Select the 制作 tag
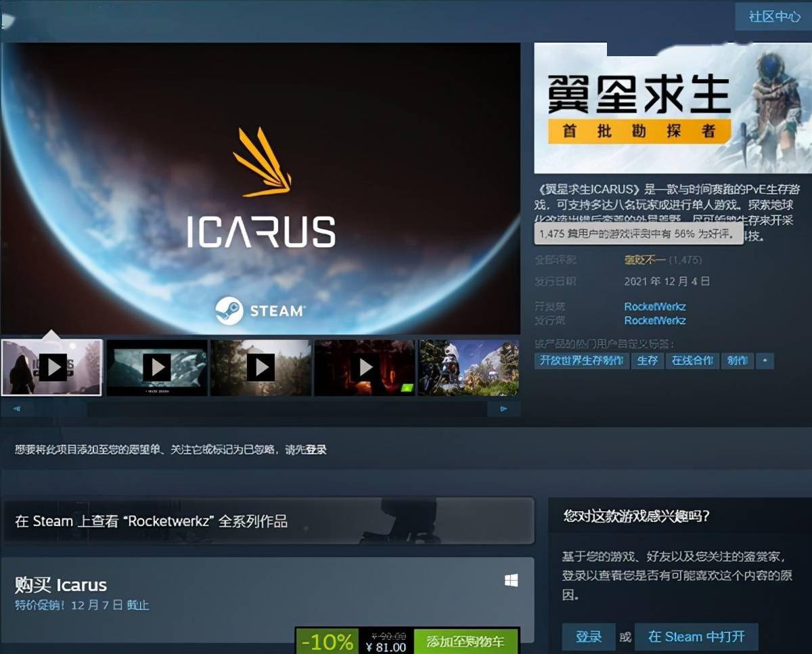This screenshot has height=654, width=812. tap(737, 361)
